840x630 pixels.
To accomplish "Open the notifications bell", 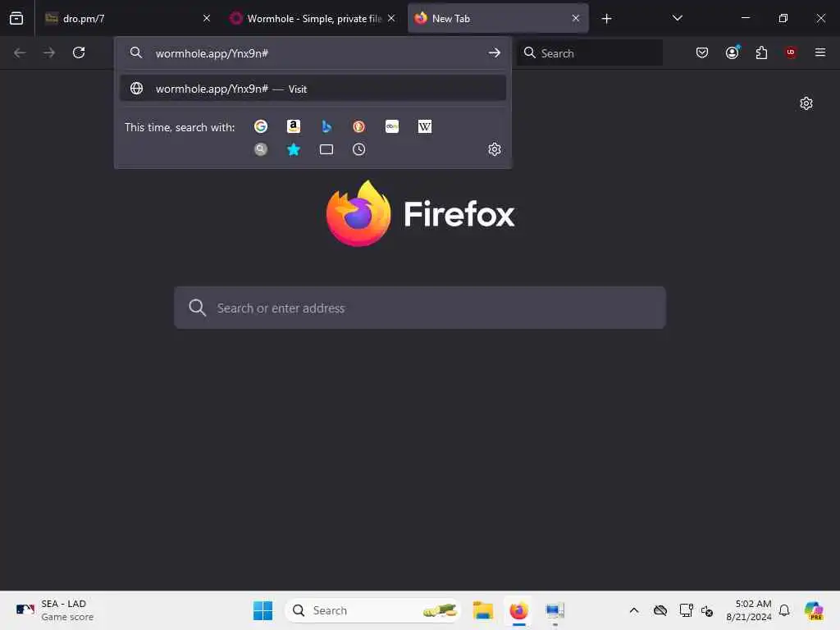I will point(784,610).
